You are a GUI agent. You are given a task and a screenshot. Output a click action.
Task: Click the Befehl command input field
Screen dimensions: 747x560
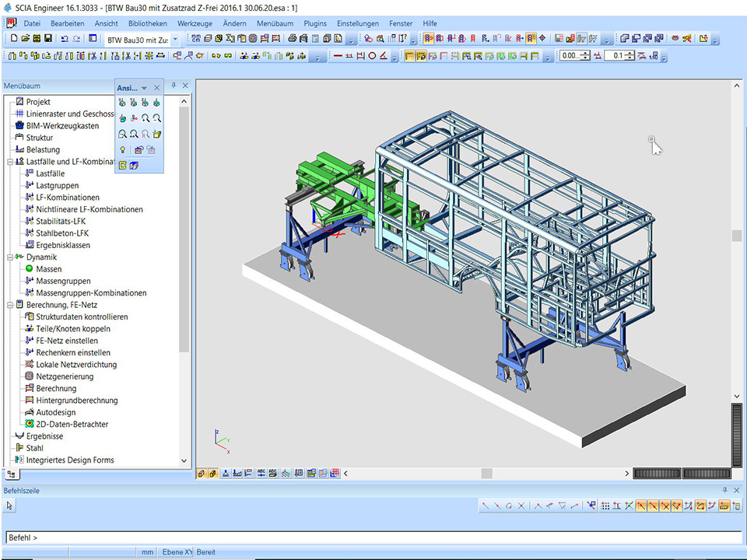373,537
